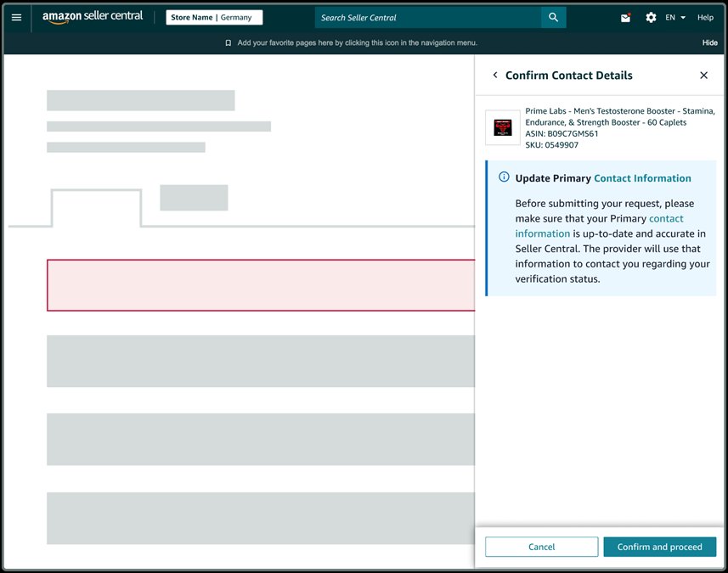Click the Confirm and proceed button

[659, 547]
